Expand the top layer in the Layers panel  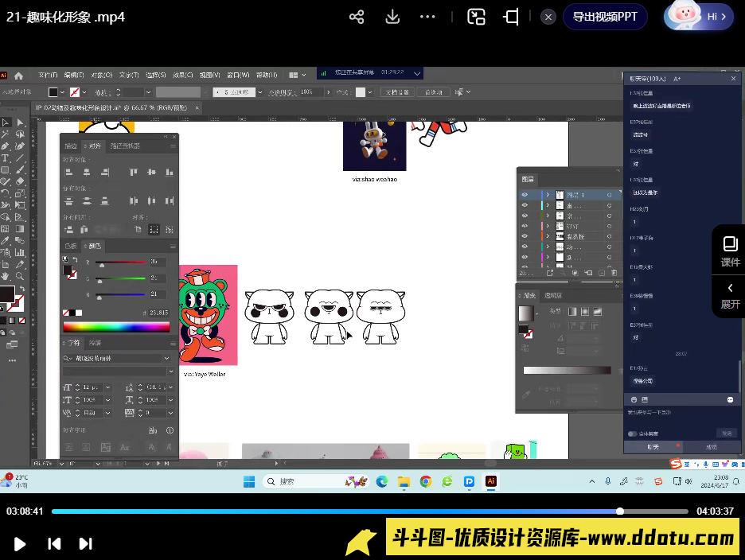[x=548, y=195]
